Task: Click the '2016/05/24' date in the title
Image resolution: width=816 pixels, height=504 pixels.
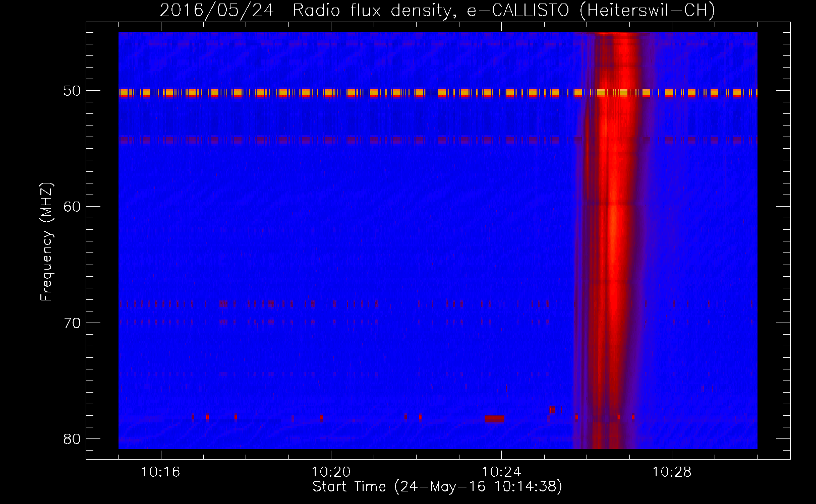Action: 217,10
